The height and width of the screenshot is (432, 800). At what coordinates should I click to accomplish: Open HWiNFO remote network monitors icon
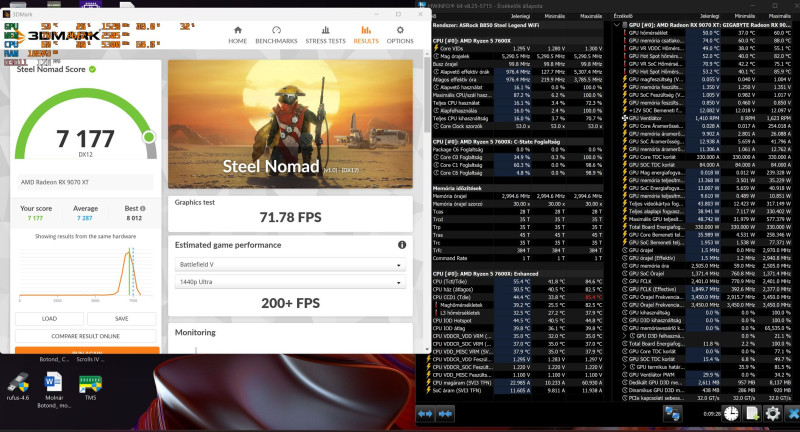tap(672, 413)
